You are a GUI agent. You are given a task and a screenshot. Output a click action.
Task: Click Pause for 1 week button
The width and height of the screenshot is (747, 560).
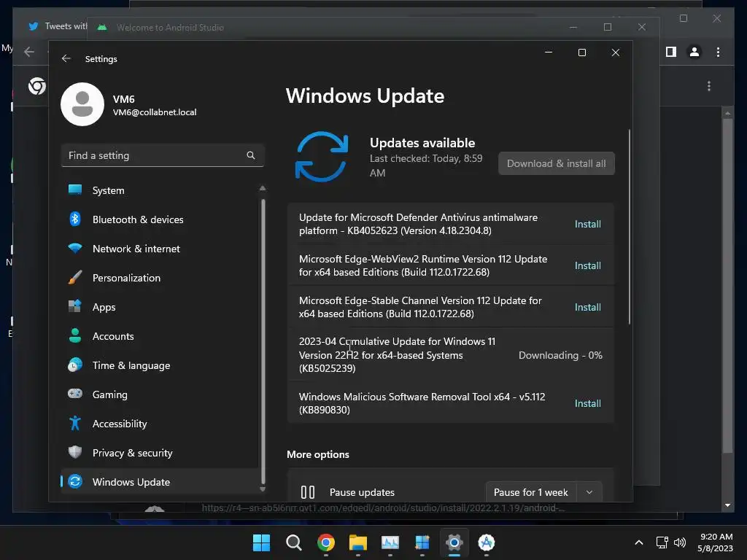click(x=531, y=492)
